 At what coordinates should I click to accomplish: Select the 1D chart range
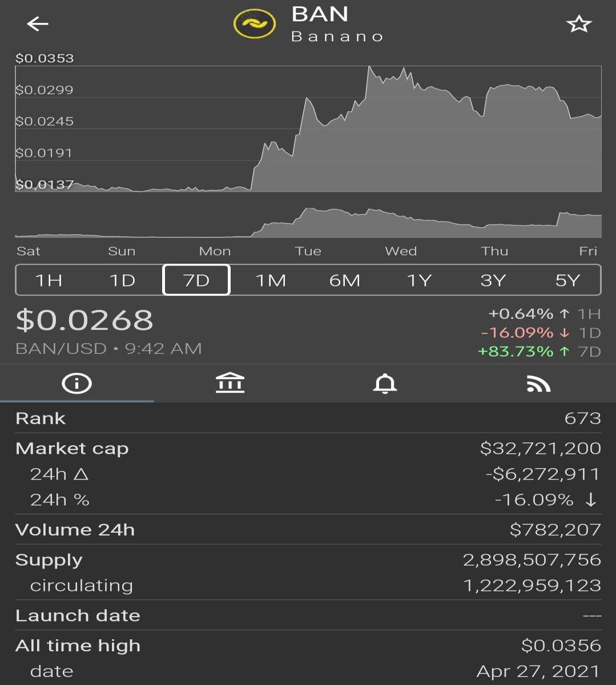[x=122, y=280]
